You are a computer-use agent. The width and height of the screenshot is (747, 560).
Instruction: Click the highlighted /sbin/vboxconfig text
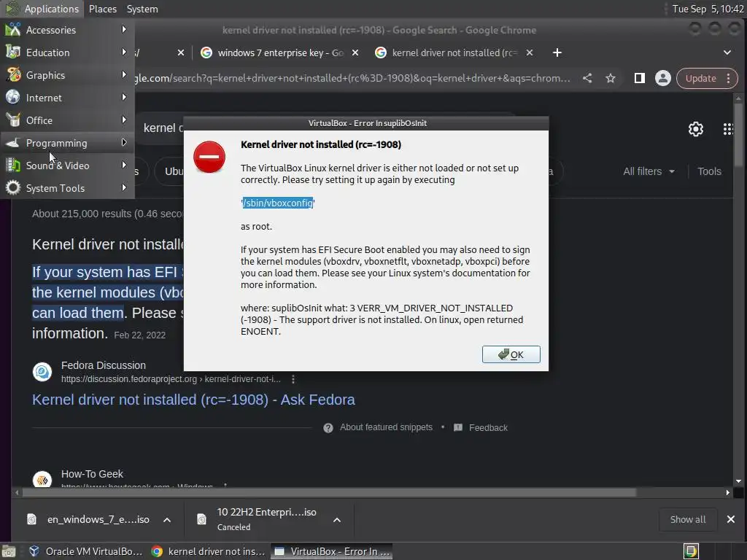click(x=278, y=203)
